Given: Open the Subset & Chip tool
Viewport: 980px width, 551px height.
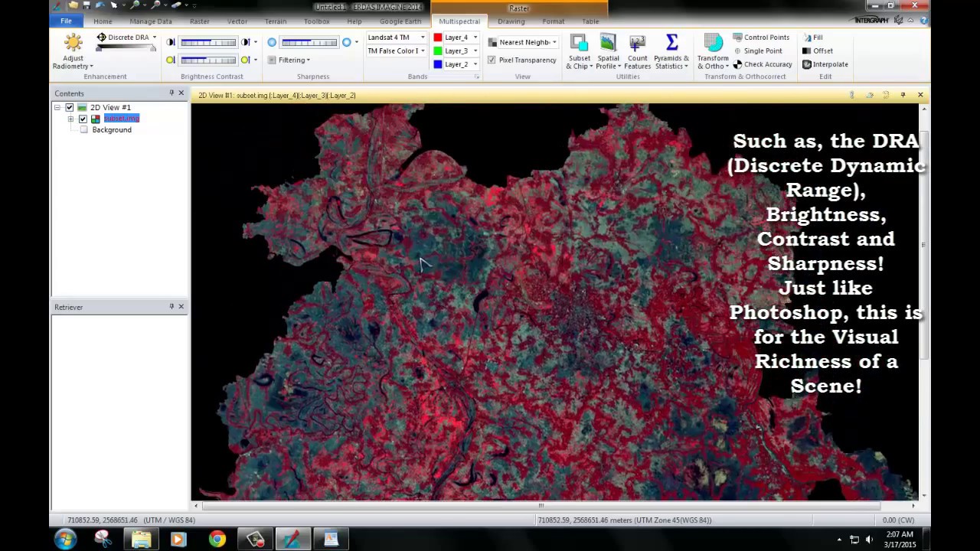Looking at the screenshot, I should (x=579, y=51).
